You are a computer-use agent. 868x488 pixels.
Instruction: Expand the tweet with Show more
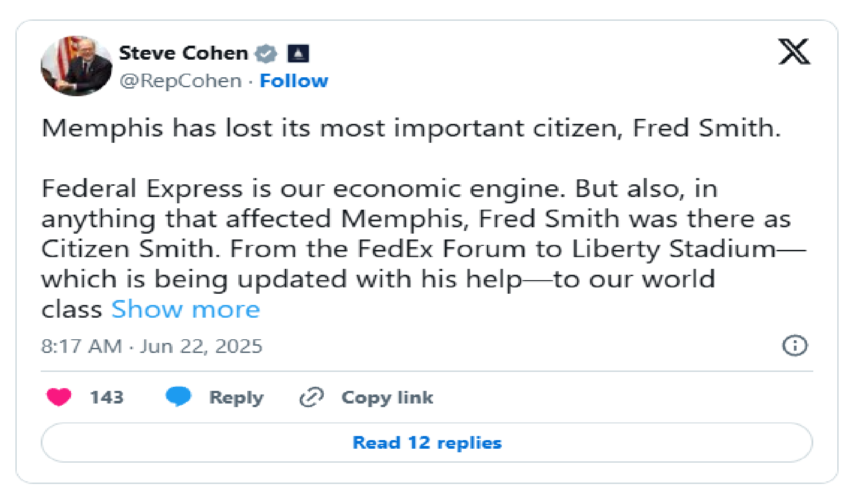pyautogui.click(x=185, y=310)
